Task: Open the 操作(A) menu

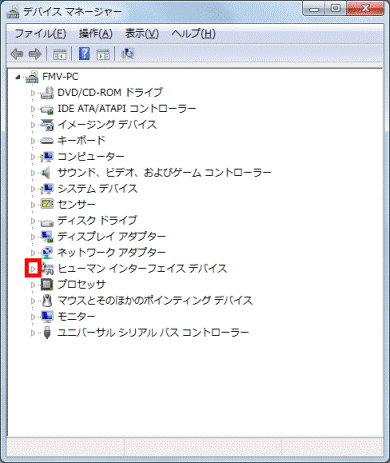Action: 95,33
